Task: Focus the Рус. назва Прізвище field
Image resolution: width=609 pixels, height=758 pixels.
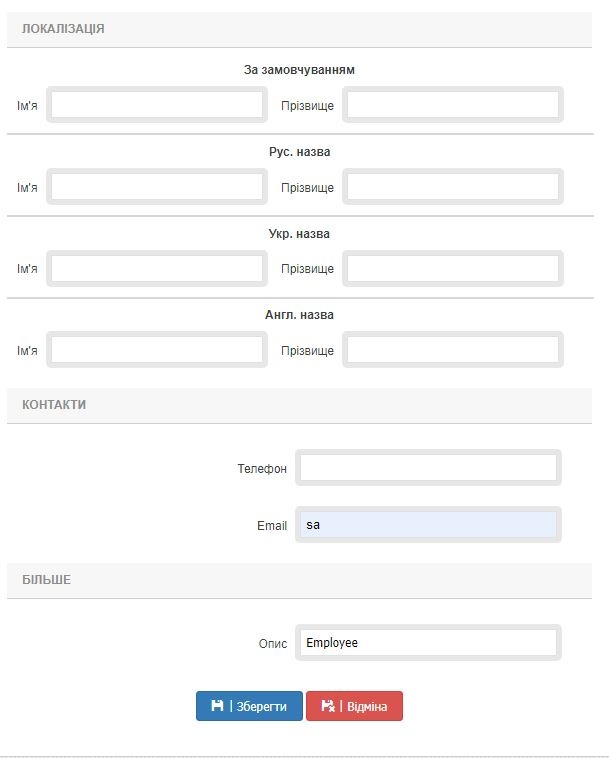Action: tap(452, 187)
